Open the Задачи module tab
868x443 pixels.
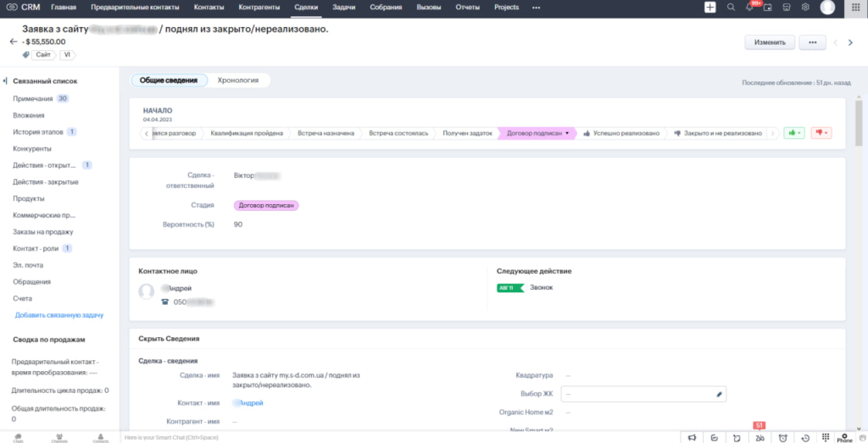[344, 7]
